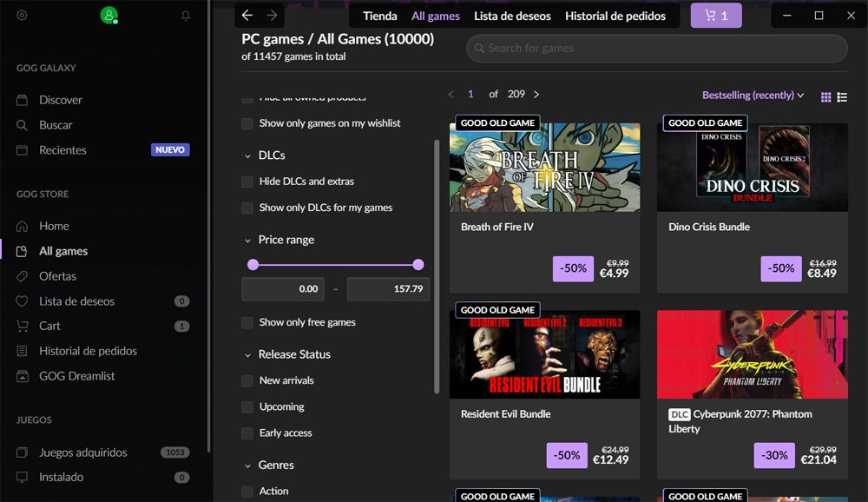Open All games top tab
This screenshot has width=868, height=502.
click(x=435, y=17)
